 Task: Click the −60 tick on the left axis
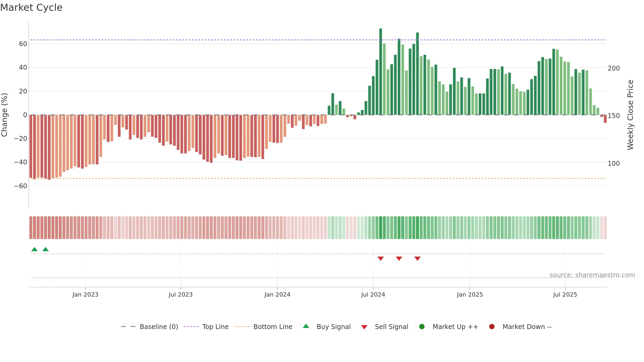pos(21,186)
